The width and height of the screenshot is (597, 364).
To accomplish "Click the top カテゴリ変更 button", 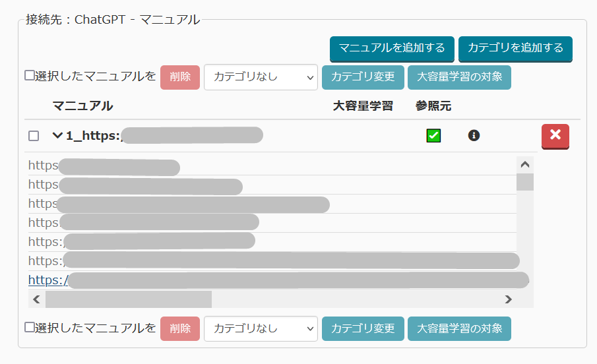I will point(363,76).
